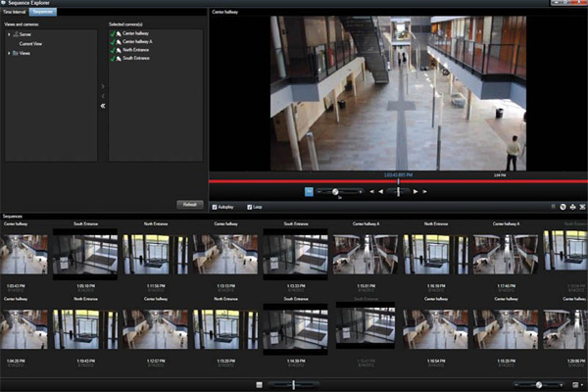This screenshot has height=392, width=588.
Task: Click the remove-all double arrow icon
Action: (103, 106)
